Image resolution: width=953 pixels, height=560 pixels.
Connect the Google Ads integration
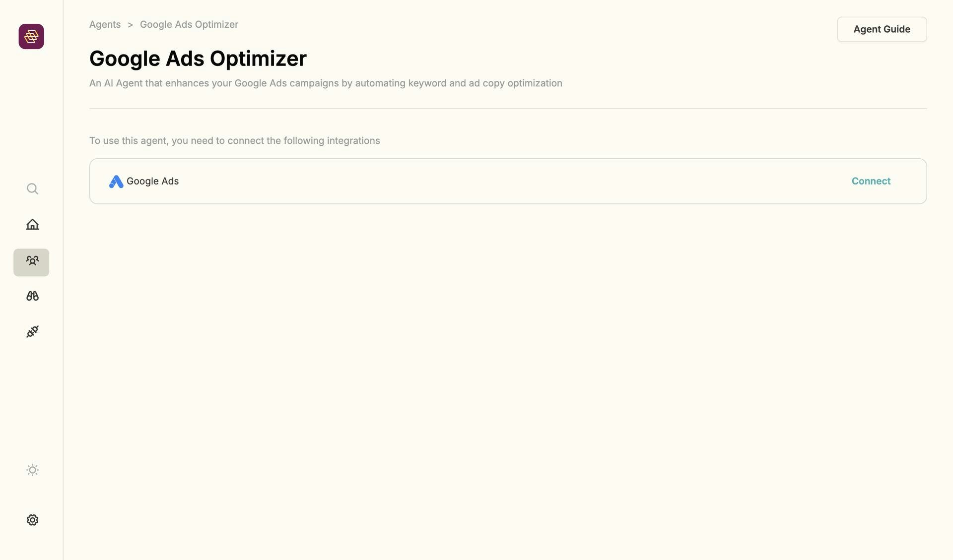(871, 181)
